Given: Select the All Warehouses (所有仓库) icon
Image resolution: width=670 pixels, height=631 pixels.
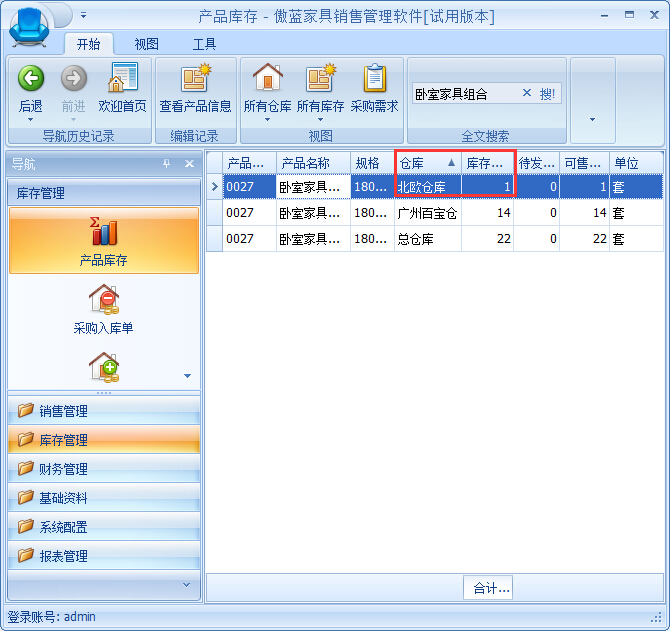Looking at the screenshot, I should (x=267, y=79).
